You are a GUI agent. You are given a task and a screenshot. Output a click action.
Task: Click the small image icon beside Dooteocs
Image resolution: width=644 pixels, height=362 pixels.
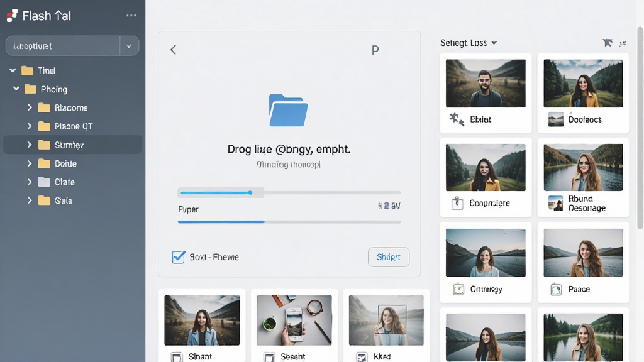[556, 119]
